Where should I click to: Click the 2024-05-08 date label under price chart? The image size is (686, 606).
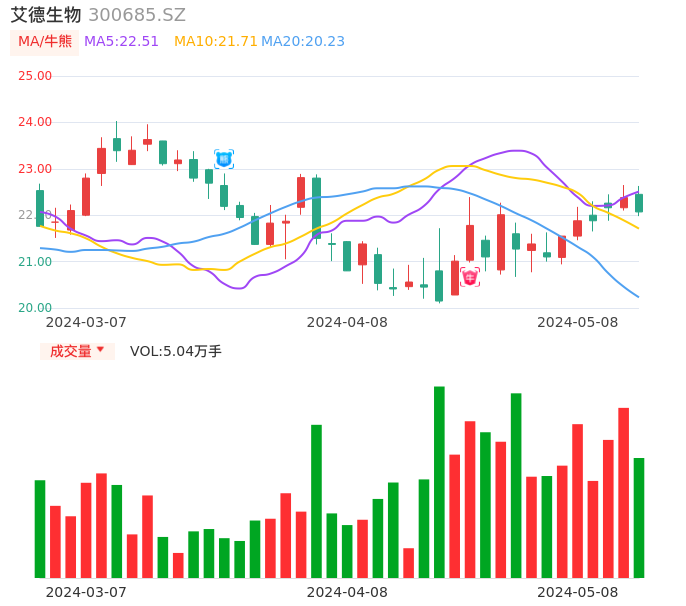[577, 322]
